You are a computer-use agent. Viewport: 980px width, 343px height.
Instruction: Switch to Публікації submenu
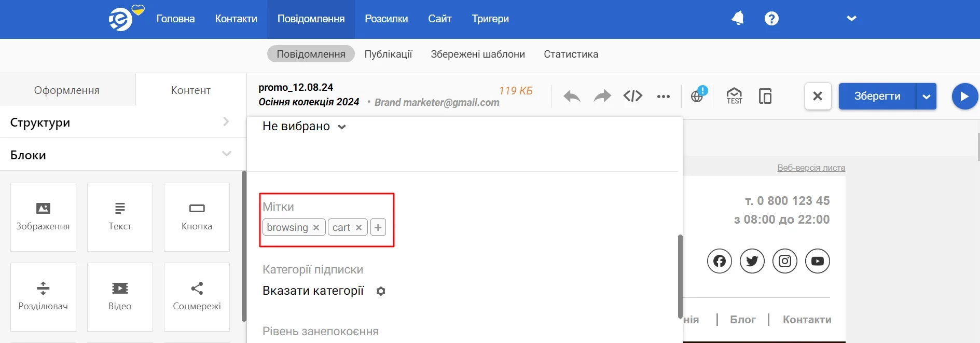coord(388,54)
